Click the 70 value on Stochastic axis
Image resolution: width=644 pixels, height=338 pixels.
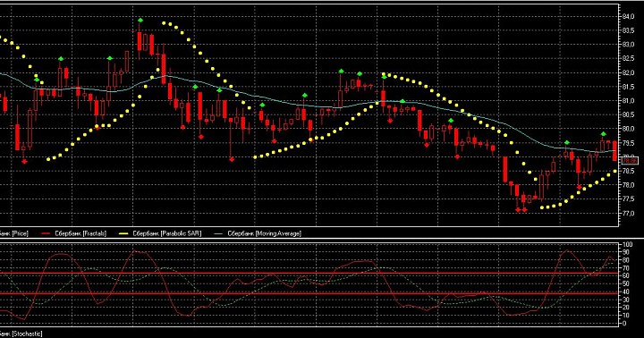[626, 268]
